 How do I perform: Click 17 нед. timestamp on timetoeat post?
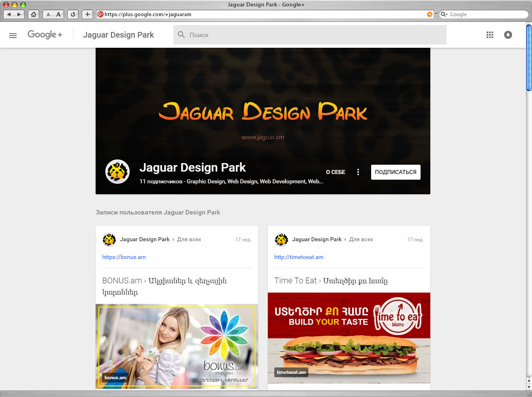(x=415, y=240)
